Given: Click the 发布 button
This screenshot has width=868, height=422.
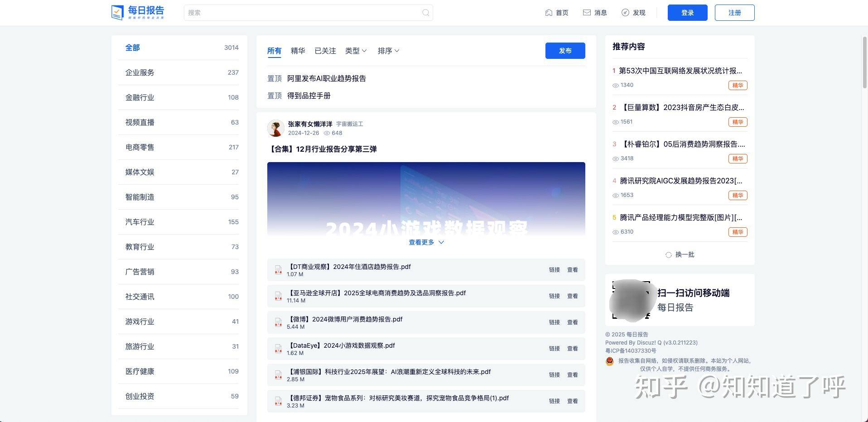Looking at the screenshot, I should click(565, 51).
